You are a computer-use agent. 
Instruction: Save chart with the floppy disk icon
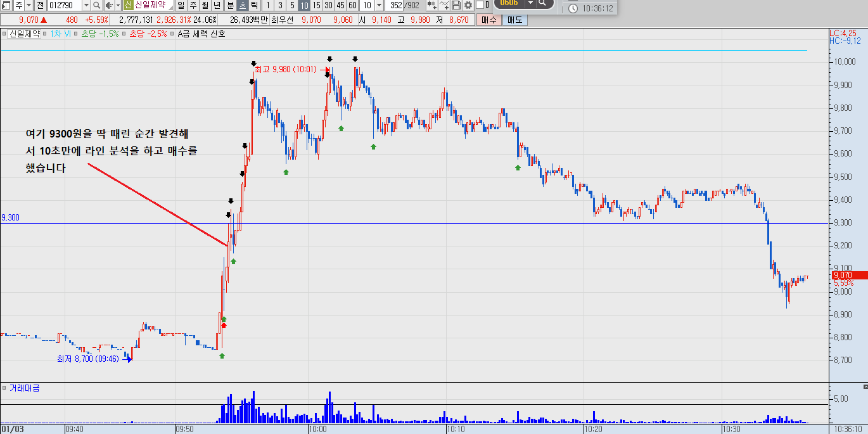point(456,5)
